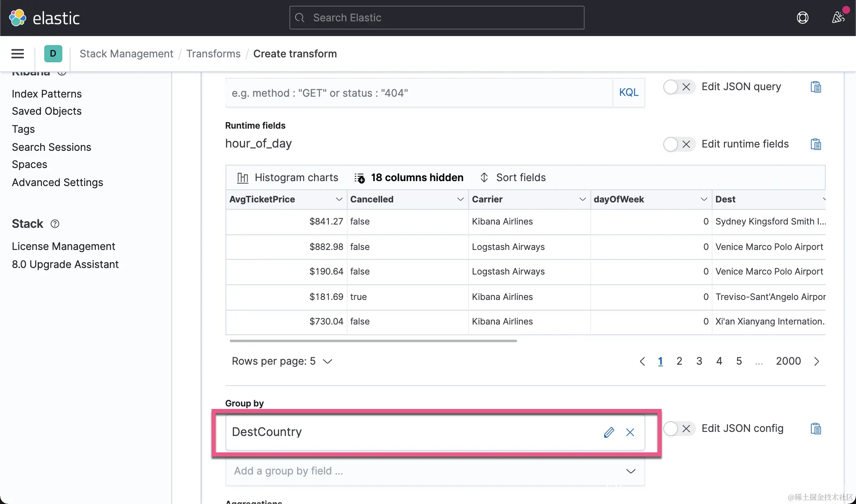Open the hamburger navigation menu
Image resolution: width=856 pixels, height=504 pixels.
click(x=18, y=54)
